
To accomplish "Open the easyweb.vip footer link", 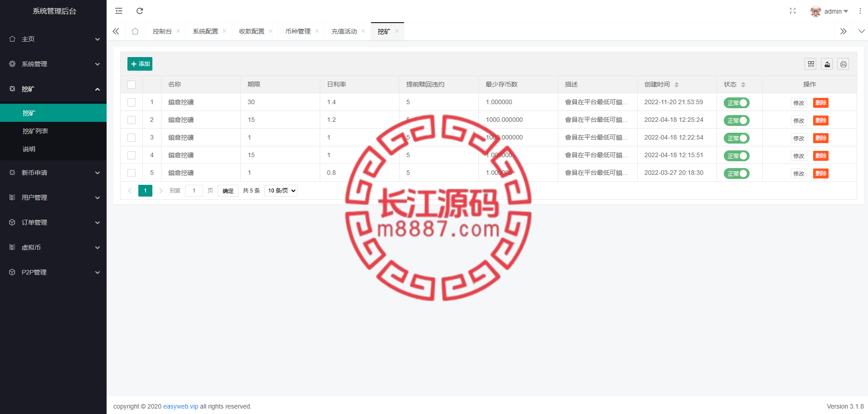I will pos(180,406).
